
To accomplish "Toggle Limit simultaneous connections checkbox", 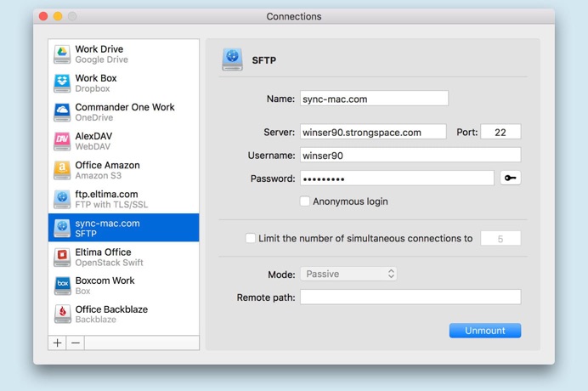I will [250, 238].
